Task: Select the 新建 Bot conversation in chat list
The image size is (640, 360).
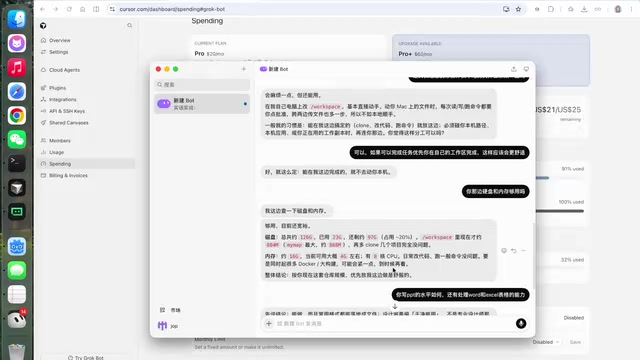Action: [202, 104]
